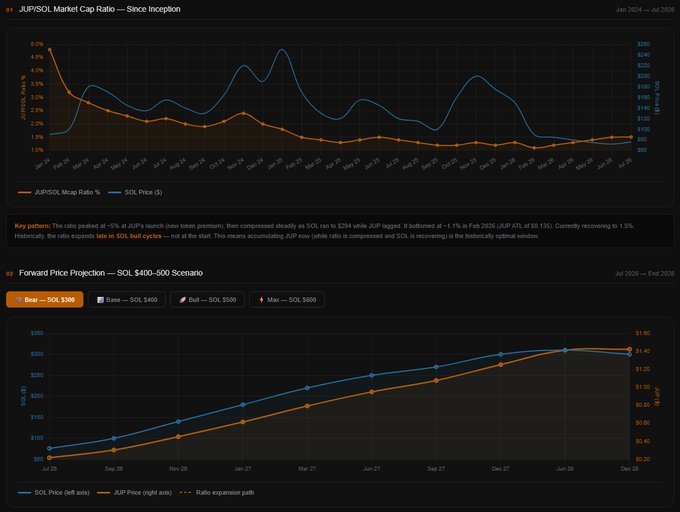Click the 'JUP ($)' vertical axis title
Viewport: 680px width, 512px height.
pyautogui.click(x=657, y=396)
